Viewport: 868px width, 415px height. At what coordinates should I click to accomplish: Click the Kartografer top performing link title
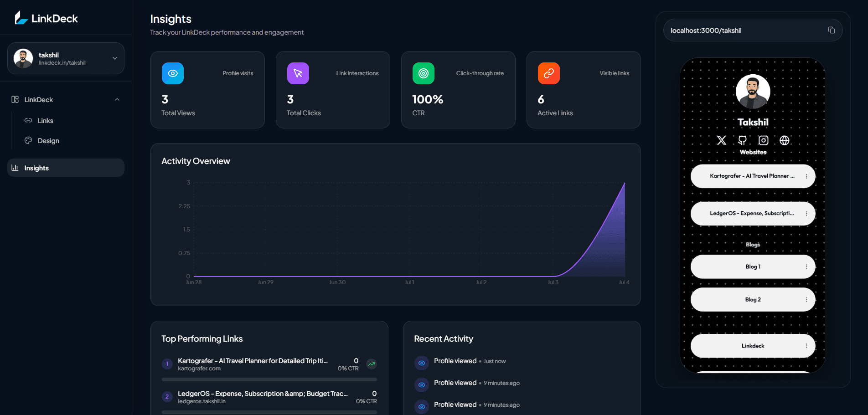tap(253, 361)
